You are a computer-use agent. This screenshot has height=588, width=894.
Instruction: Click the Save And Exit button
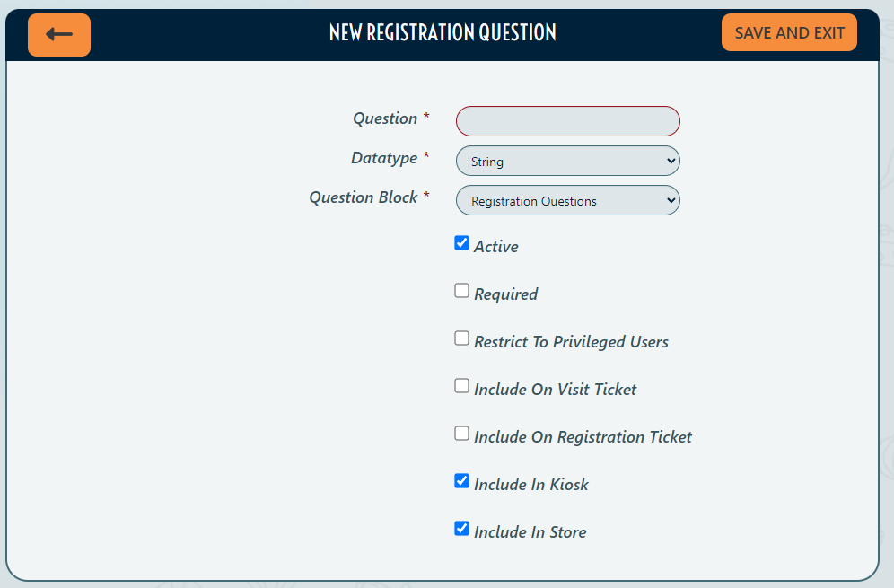[789, 31]
